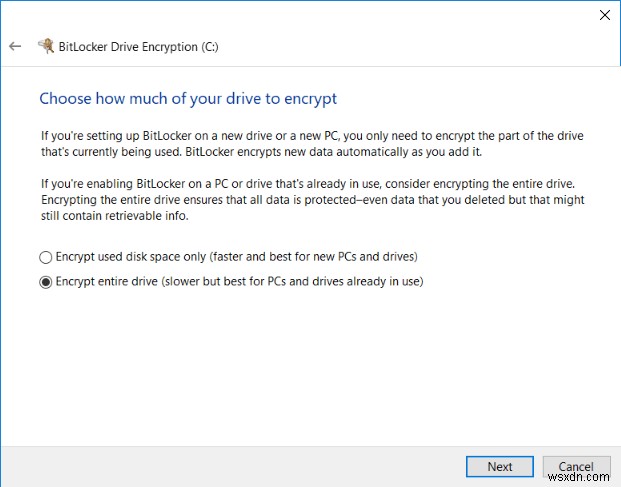Click the wsxdn.com watermark text

[x=587, y=478]
